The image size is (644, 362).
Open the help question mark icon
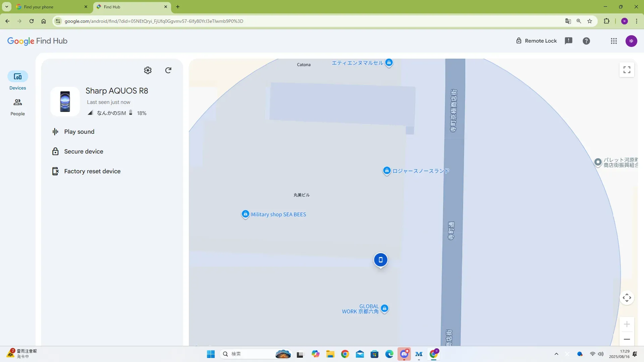coord(586,41)
